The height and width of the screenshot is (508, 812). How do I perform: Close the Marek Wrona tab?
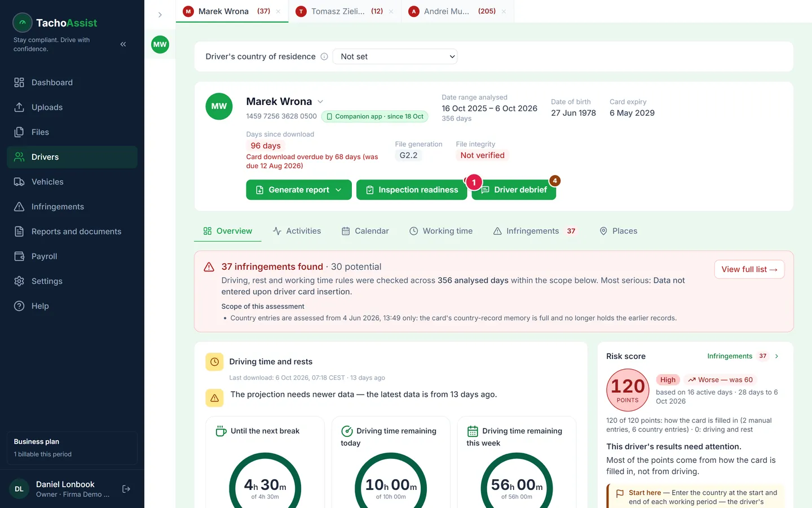[279, 11]
